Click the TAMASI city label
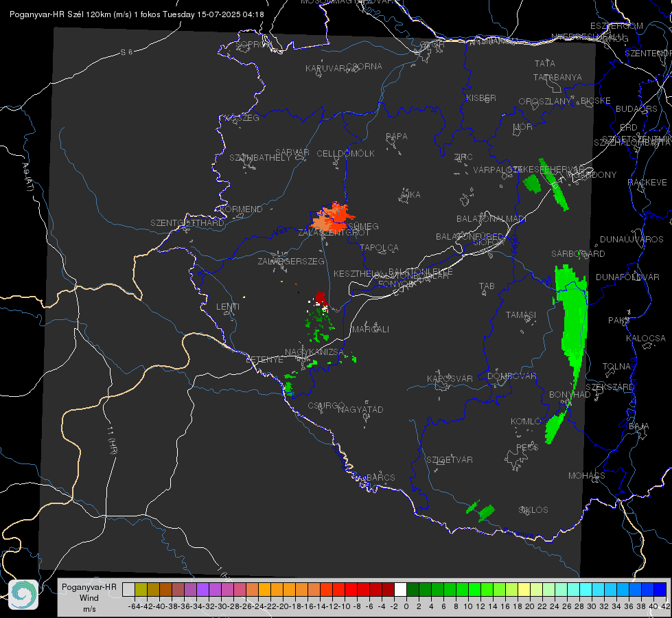The image size is (672, 618). [x=521, y=315]
